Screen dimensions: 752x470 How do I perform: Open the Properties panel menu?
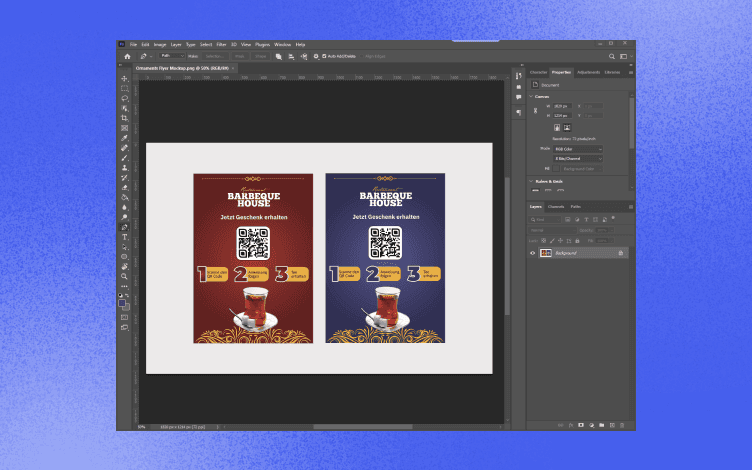[631, 72]
